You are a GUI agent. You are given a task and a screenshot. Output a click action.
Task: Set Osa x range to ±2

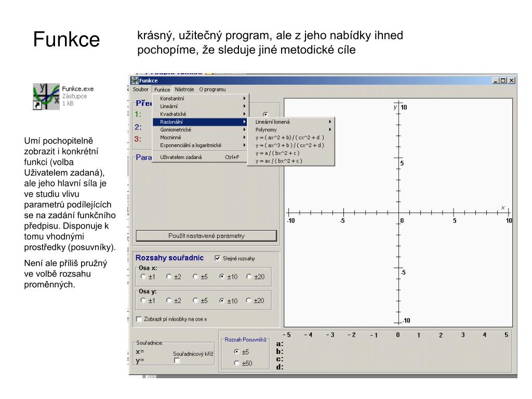(169, 276)
